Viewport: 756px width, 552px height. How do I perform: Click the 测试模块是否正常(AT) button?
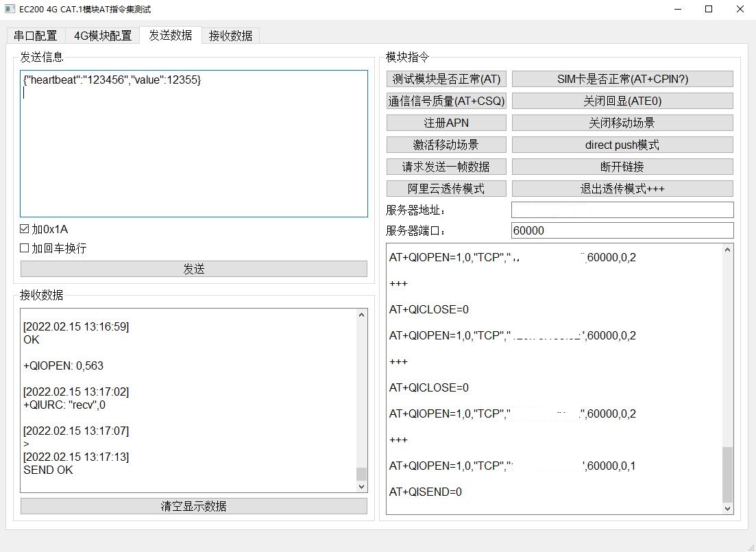point(446,79)
